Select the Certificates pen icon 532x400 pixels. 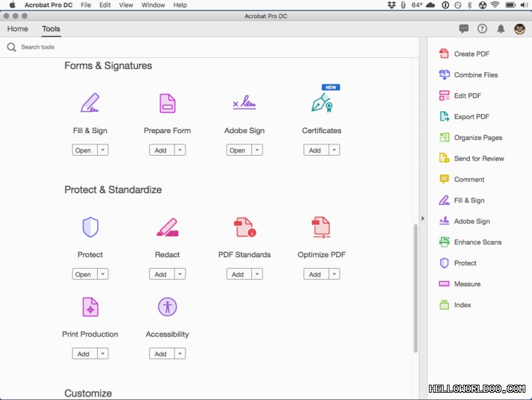[x=322, y=102]
